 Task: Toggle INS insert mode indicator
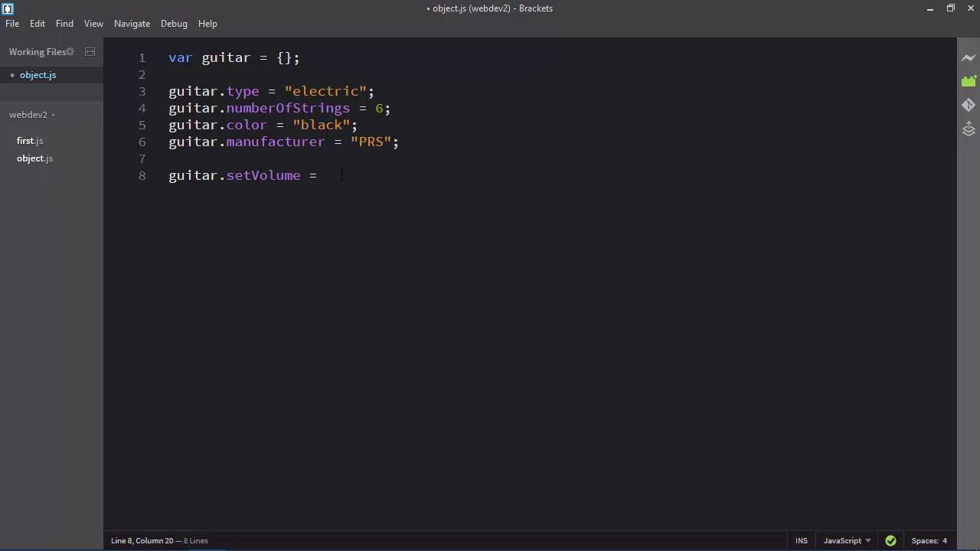click(802, 540)
